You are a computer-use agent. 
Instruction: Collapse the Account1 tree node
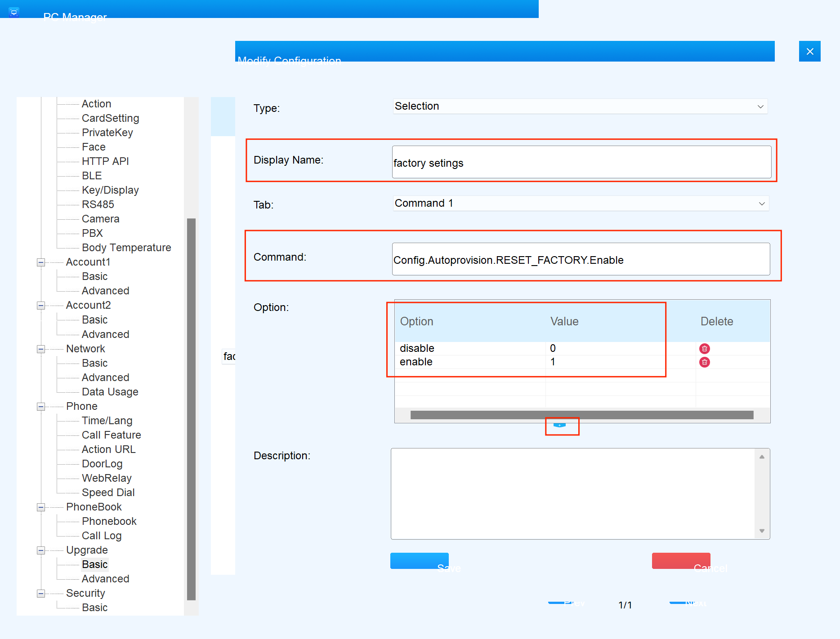[41, 262]
